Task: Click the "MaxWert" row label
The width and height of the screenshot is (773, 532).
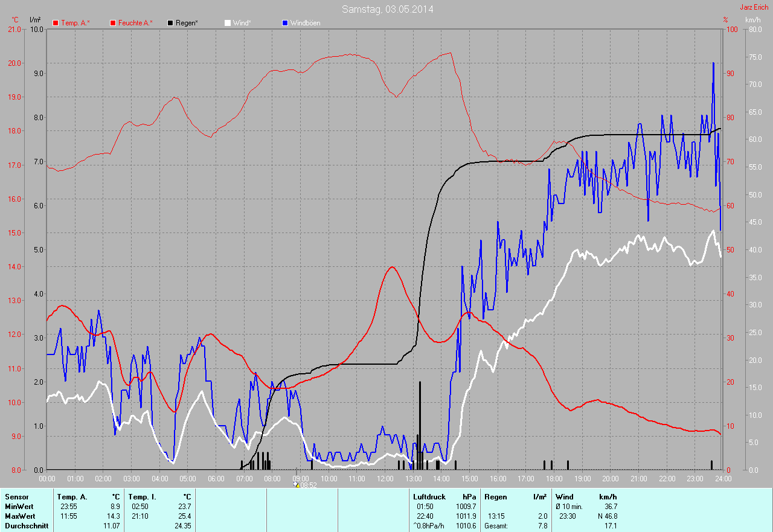Action: click(20, 516)
